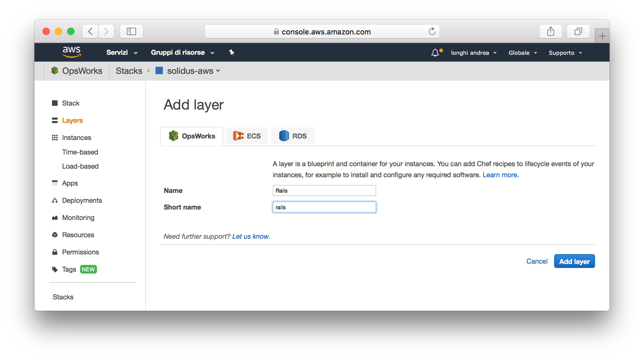Switch to the ECS layer tab

(247, 136)
